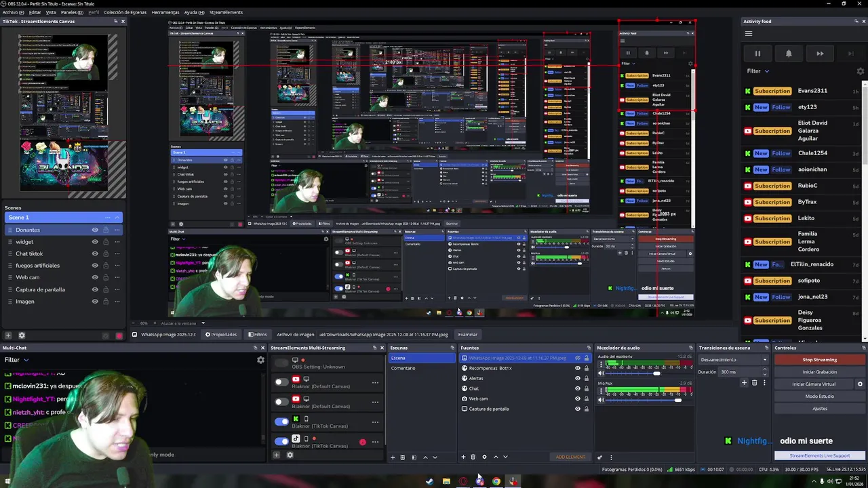Screen dimensions: 868x488
Task: Hide the Chat tiktok layer
Action: 95,253
